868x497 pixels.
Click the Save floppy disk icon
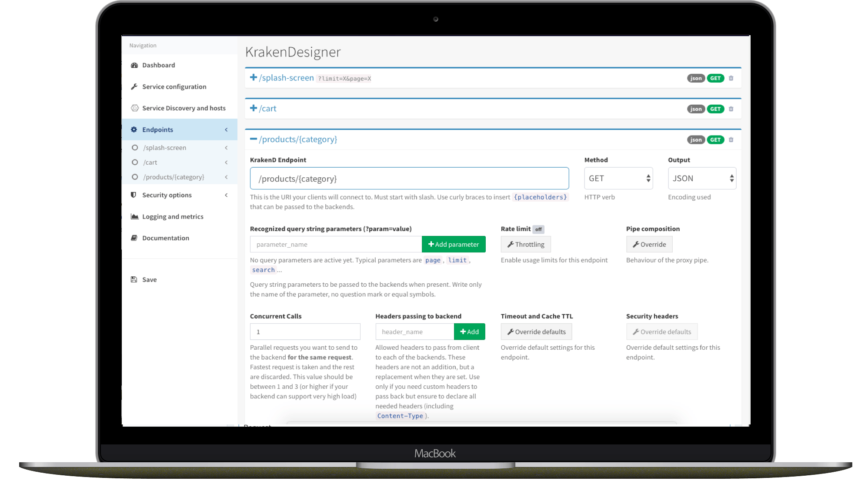(x=134, y=278)
